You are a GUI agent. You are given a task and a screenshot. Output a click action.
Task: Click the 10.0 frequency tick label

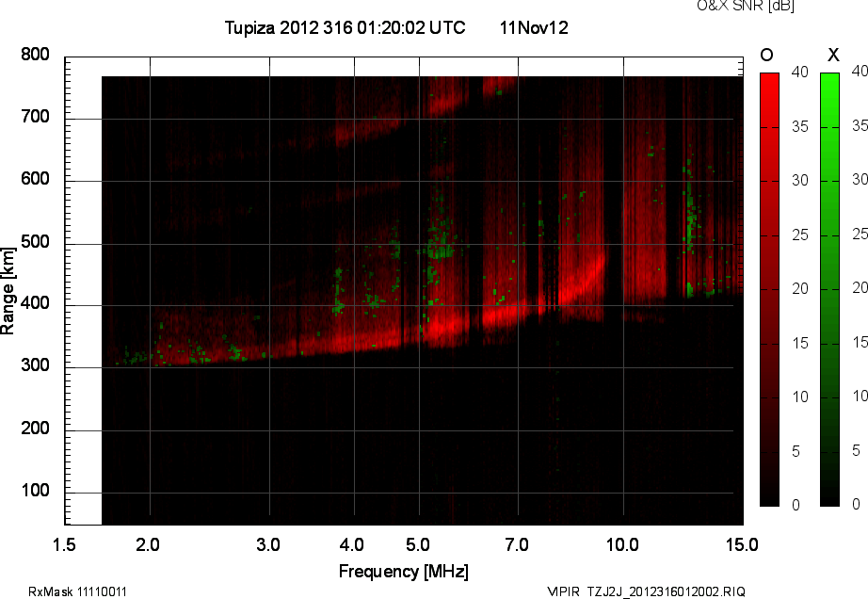(x=622, y=545)
